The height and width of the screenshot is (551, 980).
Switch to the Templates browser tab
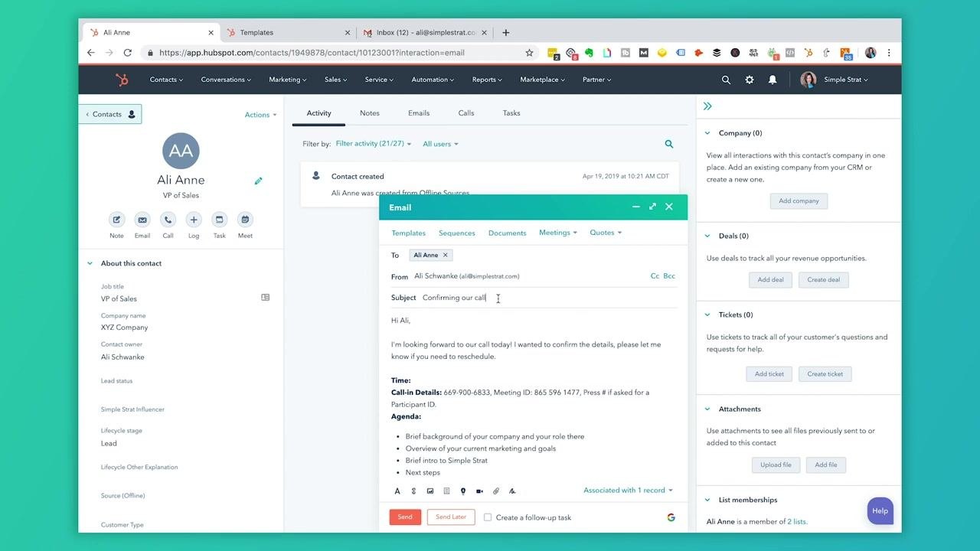[x=288, y=33]
